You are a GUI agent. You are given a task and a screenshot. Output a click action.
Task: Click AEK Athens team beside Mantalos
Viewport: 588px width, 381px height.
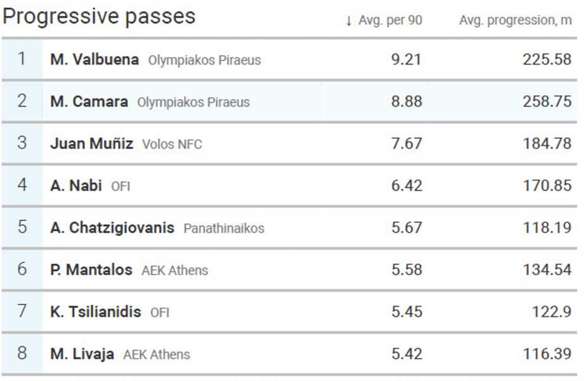(174, 271)
